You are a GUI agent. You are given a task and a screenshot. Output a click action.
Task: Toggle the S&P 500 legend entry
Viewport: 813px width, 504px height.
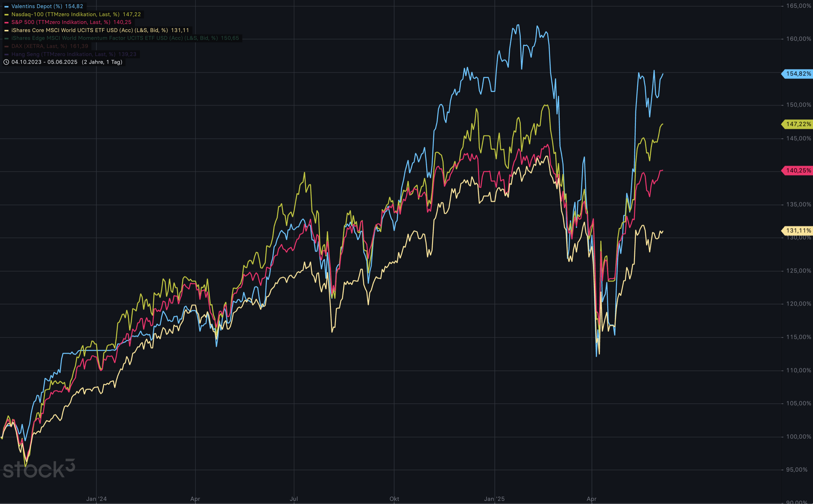[68, 22]
